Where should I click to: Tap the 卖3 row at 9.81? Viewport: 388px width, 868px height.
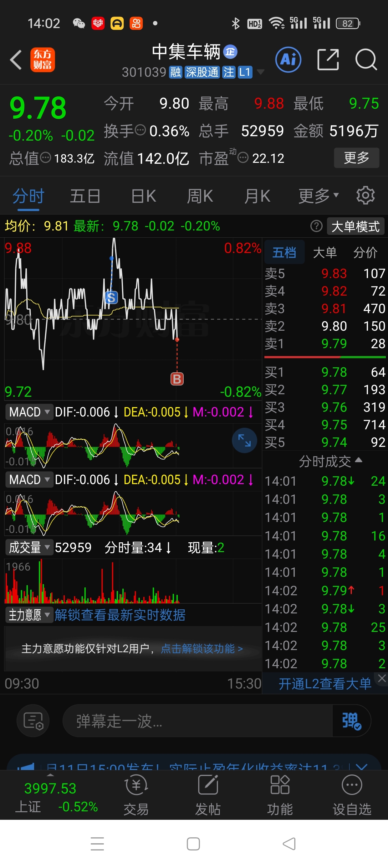point(325,308)
